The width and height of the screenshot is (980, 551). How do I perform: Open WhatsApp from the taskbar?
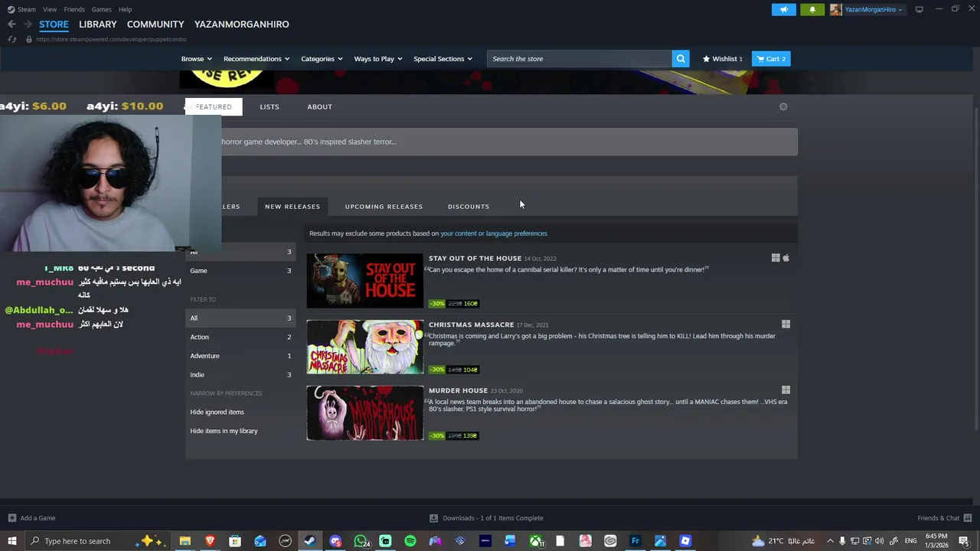pyautogui.click(x=361, y=541)
